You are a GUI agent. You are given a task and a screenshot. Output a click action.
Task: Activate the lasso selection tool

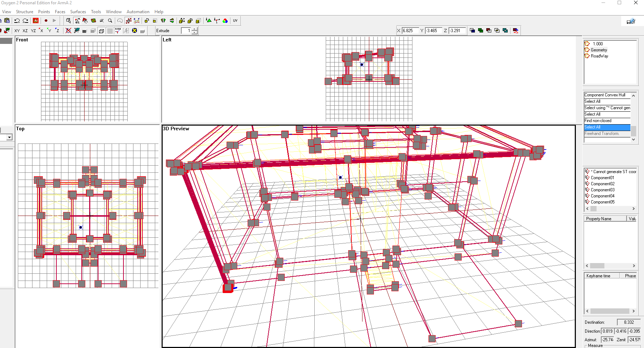click(x=120, y=21)
